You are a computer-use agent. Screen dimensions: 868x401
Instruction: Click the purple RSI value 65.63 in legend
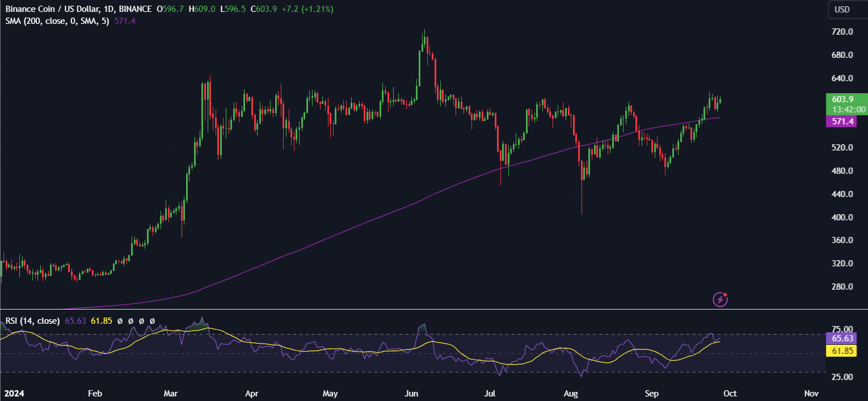[75, 321]
